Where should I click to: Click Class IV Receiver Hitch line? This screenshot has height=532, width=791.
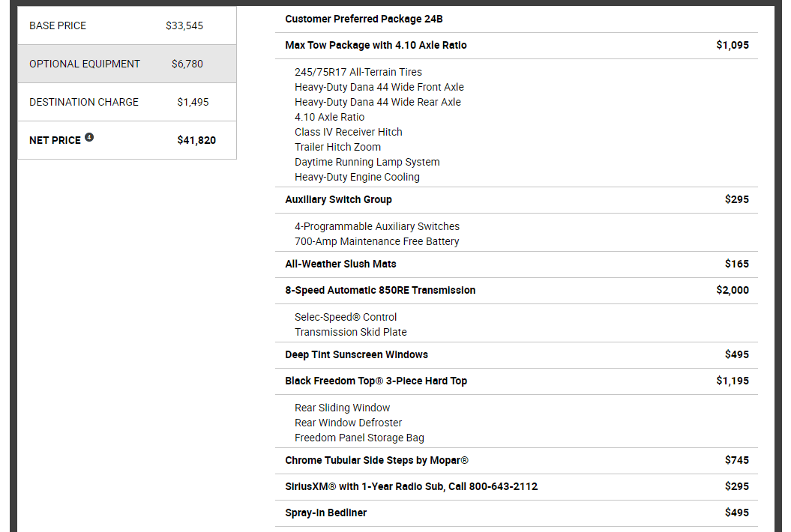pos(349,132)
